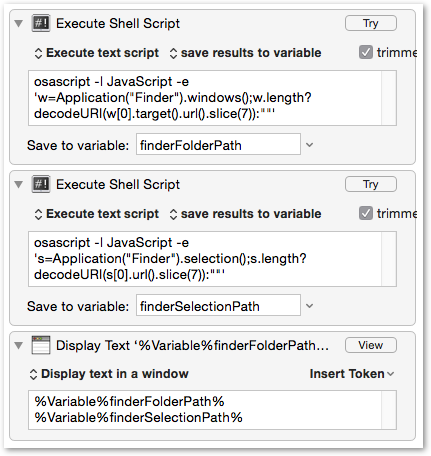Image resolution: width=431 pixels, height=456 pixels.
Task: Open Display text in a window popup
Action: point(109,374)
